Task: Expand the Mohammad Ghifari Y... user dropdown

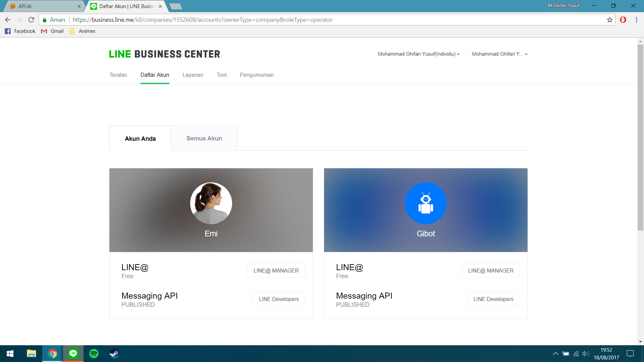Action: (x=499, y=54)
